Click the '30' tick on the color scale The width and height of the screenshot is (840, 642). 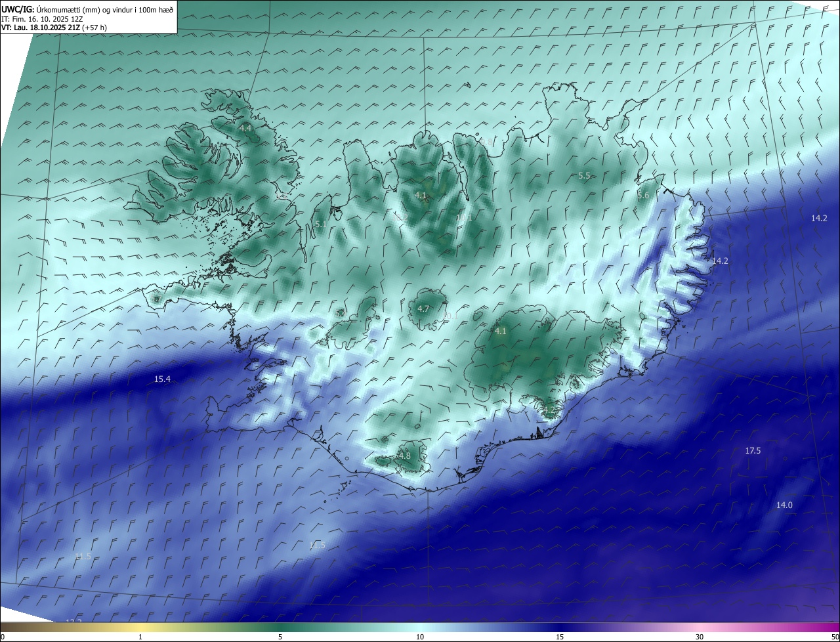[700, 637]
